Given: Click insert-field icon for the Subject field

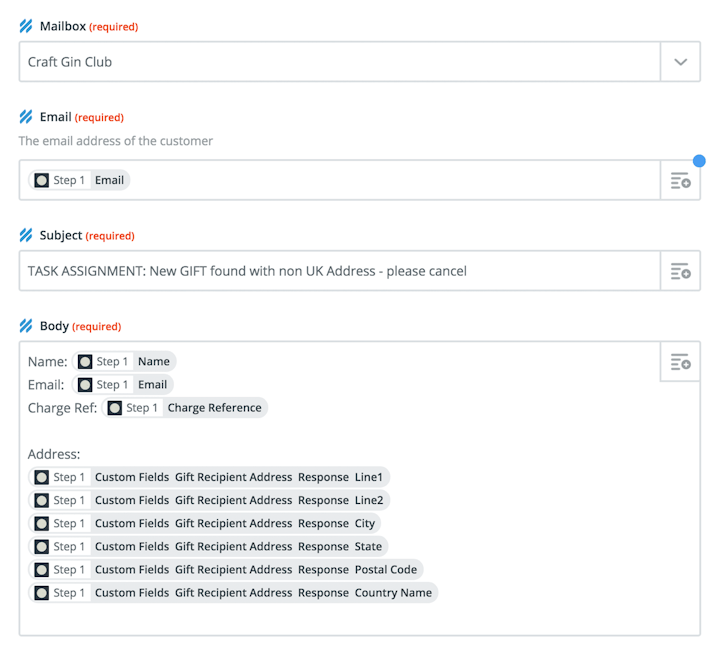Looking at the screenshot, I should pyautogui.click(x=680, y=271).
